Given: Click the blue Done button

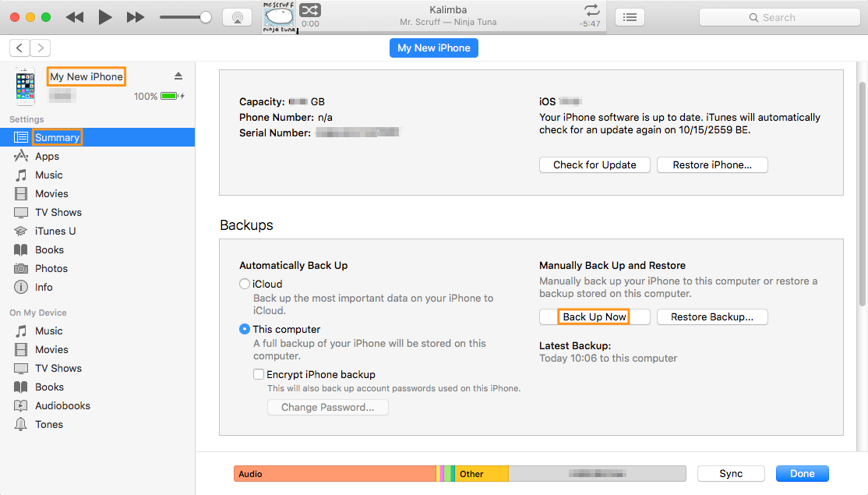Looking at the screenshot, I should (x=802, y=474).
